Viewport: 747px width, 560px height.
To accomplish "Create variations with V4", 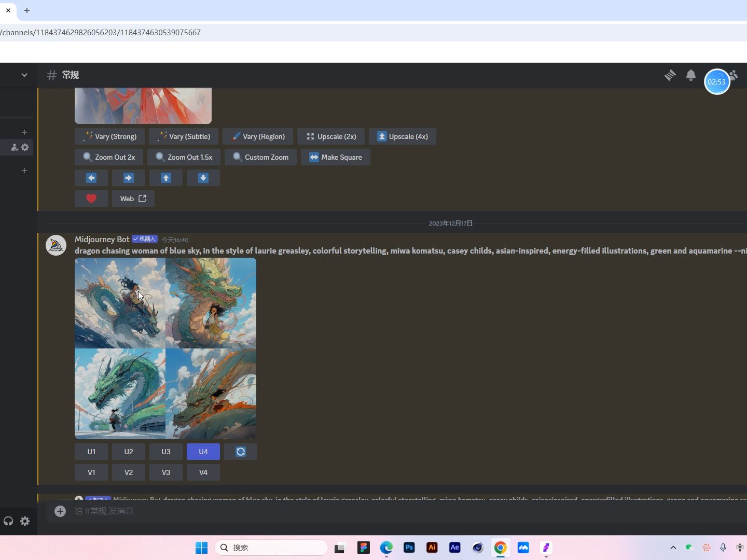I will click(x=203, y=472).
